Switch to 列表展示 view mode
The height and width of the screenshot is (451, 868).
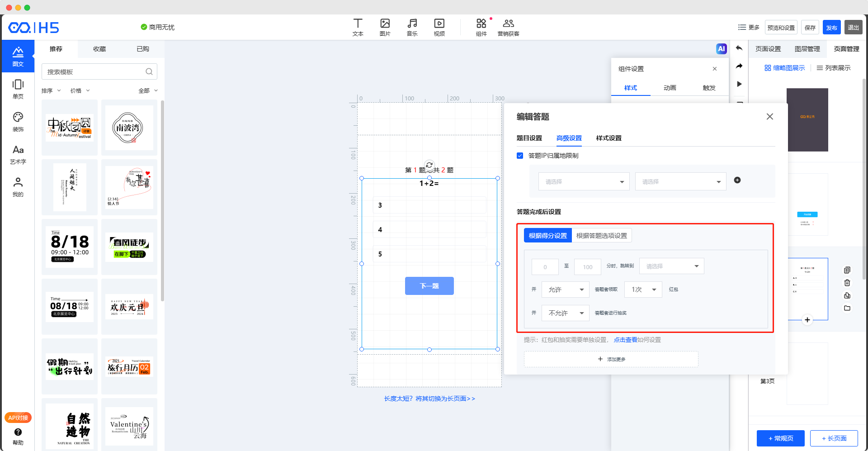coord(833,68)
